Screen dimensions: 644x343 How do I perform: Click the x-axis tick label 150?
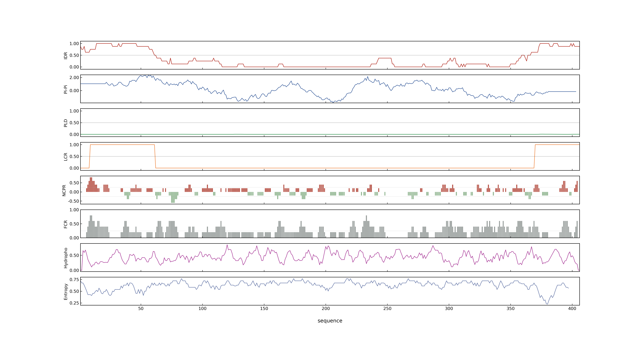pyautogui.click(x=264, y=308)
